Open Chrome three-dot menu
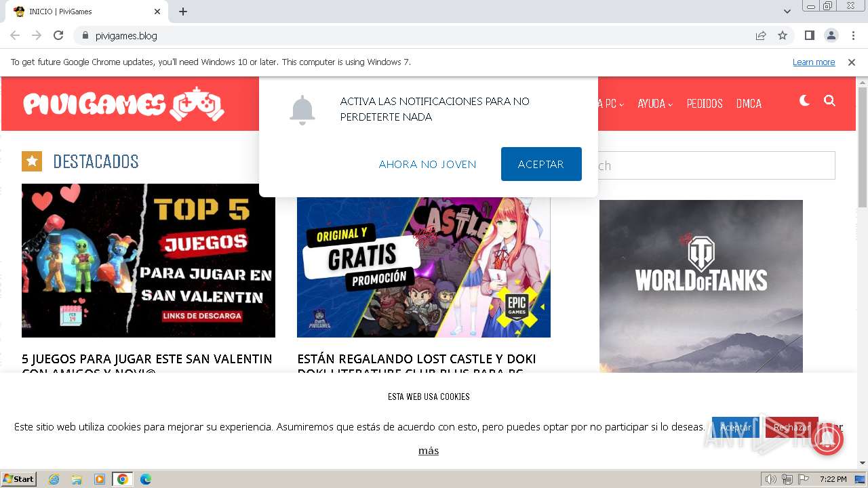 pyautogui.click(x=853, y=35)
